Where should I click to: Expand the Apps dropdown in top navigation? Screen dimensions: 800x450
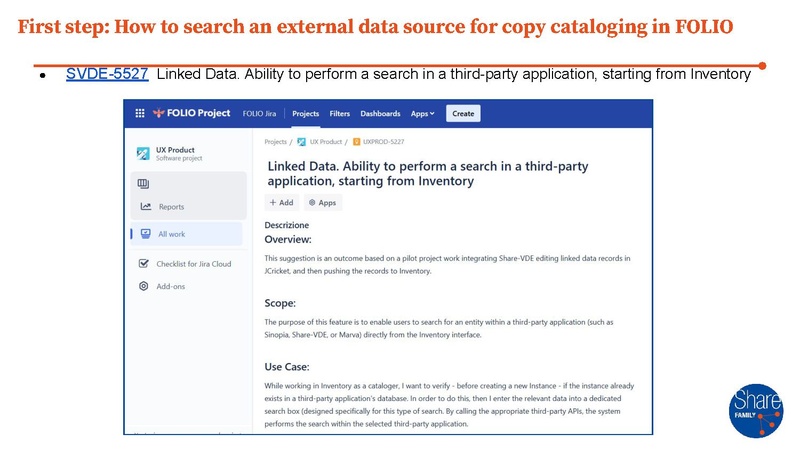tap(422, 114)
